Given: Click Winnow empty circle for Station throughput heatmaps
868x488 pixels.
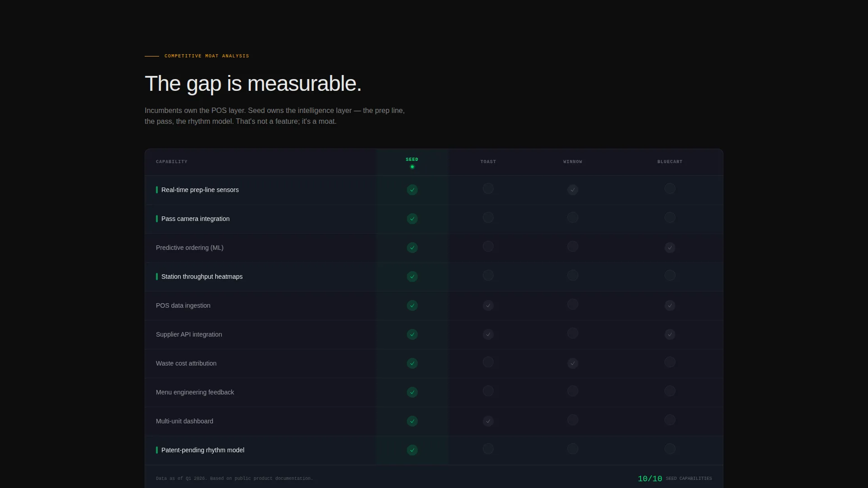Looking at the screenshot, I should [572, 275].
